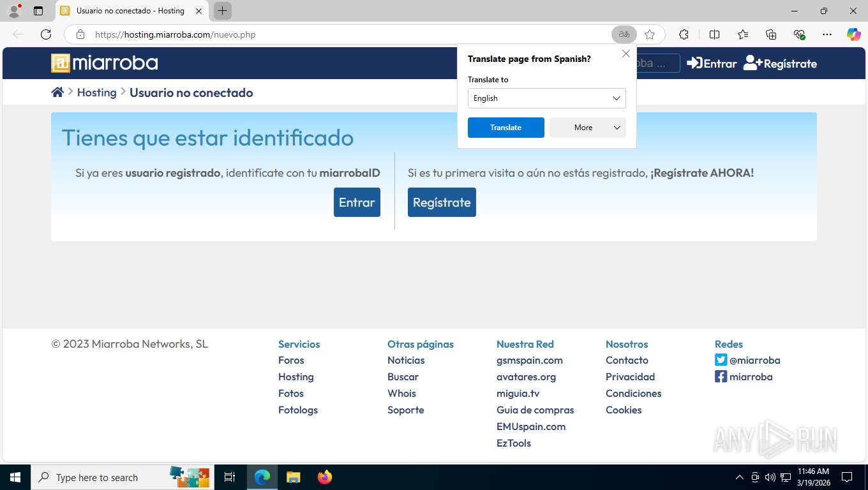
Task: Close the Usuario no conectado tab
Action: click(199, 11)
